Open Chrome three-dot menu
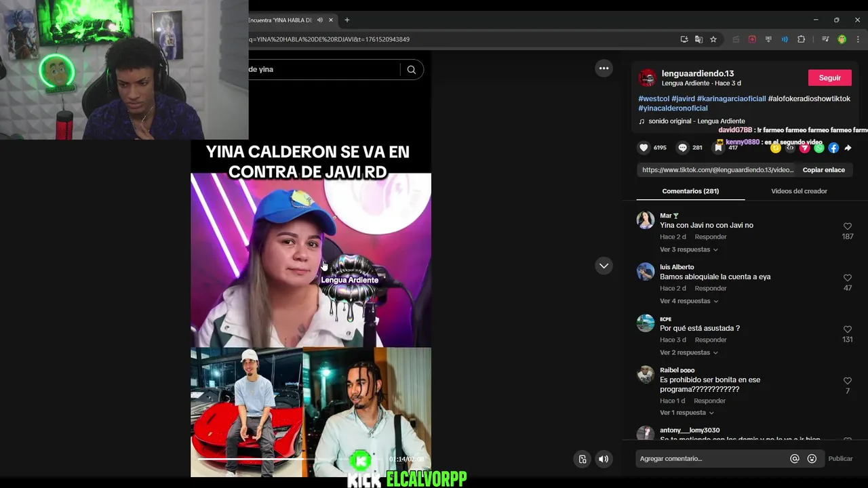 [x=857, y=39]
